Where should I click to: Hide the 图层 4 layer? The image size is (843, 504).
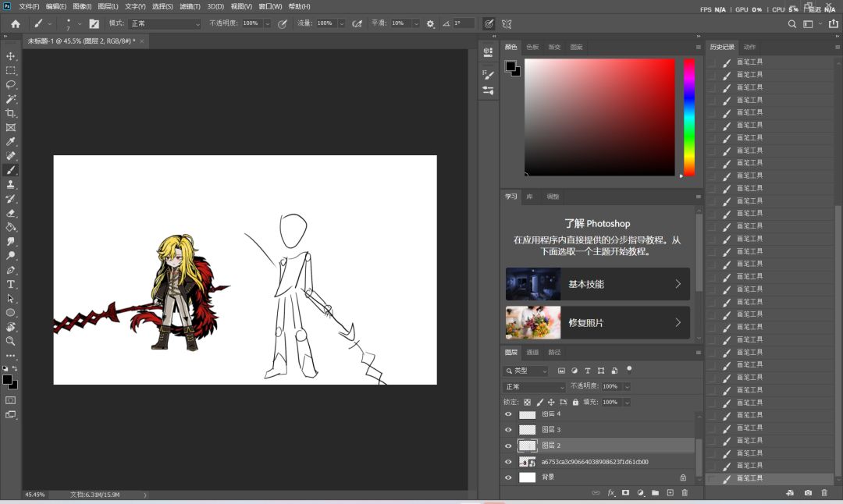508,414
